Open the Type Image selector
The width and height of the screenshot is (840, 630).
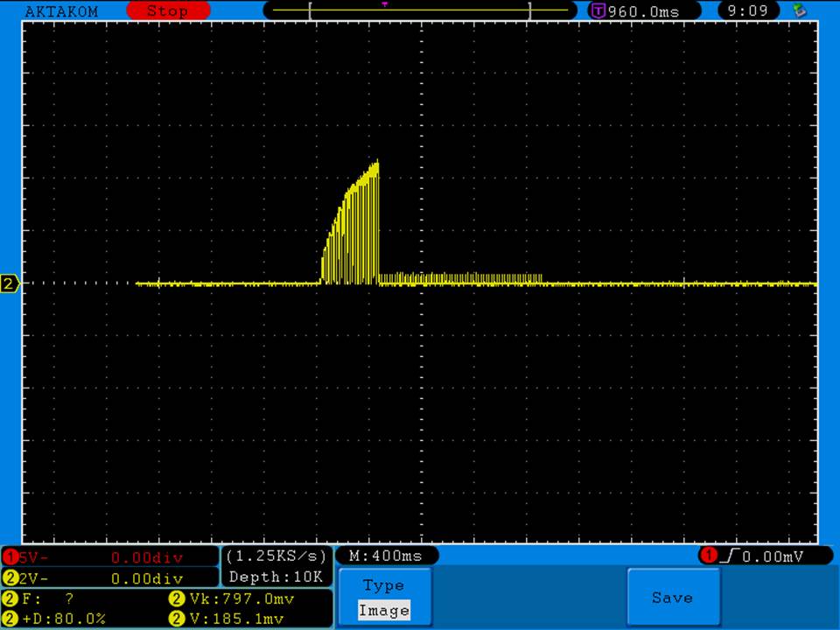point(384,598)
